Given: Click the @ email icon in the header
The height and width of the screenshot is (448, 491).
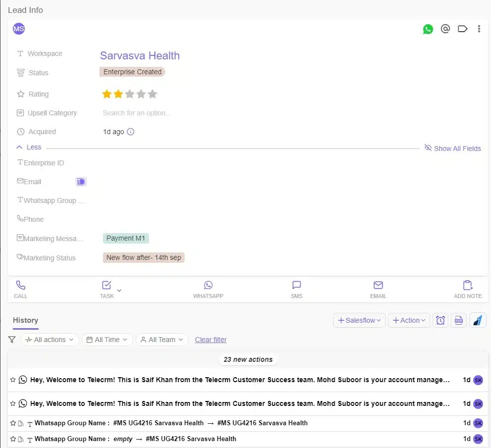Looking at the screenshot, I should click(x=445, y=29).
